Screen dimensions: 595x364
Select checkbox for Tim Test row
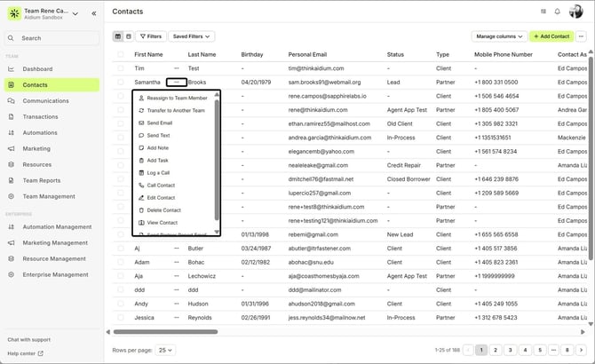[121, 68]
